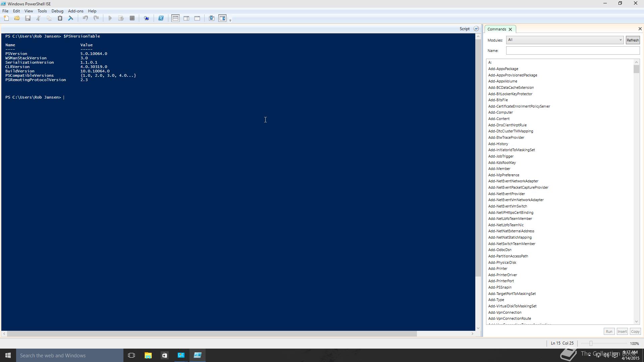Show script pane on top layout
The width and height of the screenshot is (644, 362).
[x=175, y=18]
